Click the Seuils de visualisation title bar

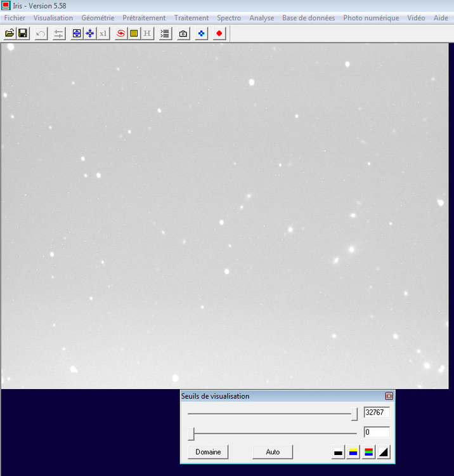point(287,396)
